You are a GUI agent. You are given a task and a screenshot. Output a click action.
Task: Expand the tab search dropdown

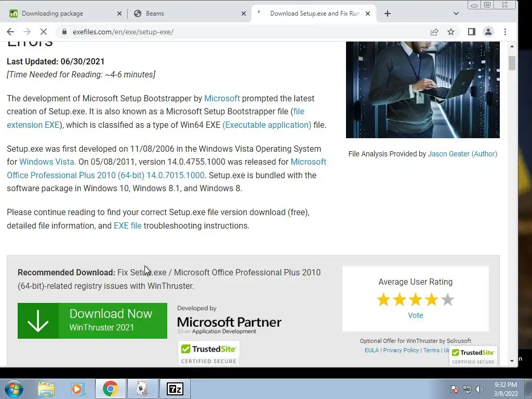point(456,14)
